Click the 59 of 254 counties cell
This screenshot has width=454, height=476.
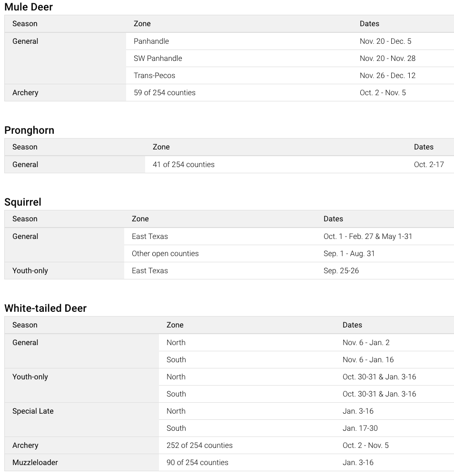pos(165,93)
